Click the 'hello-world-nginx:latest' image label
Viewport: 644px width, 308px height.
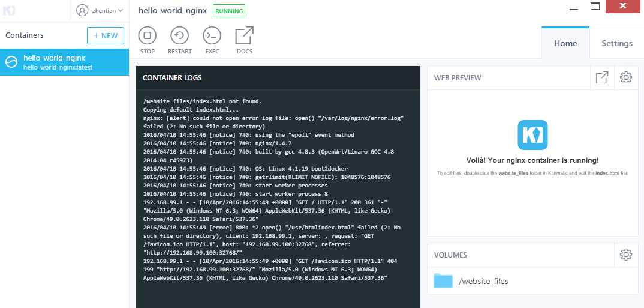click(58, 67)
